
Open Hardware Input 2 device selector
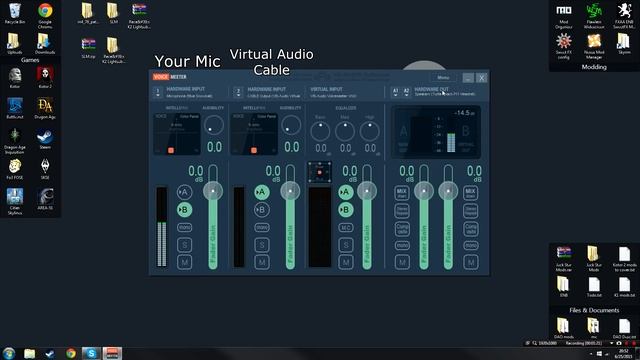coord(238,92)
